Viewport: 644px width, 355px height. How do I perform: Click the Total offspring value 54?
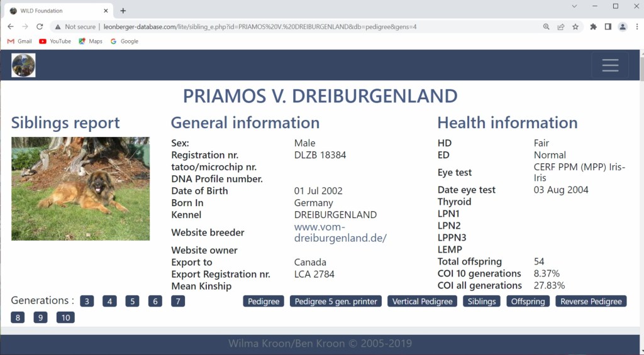click(539, 261)
